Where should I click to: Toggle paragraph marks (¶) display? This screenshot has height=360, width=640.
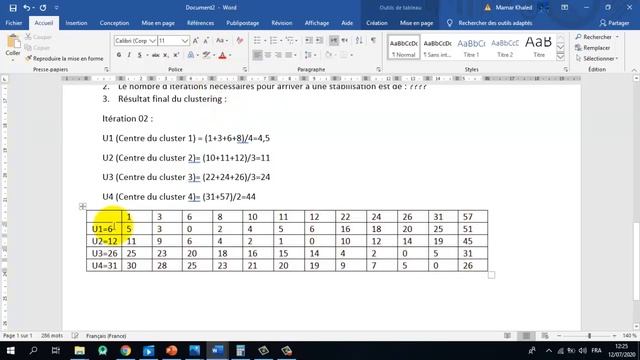(x=373, y=40)
